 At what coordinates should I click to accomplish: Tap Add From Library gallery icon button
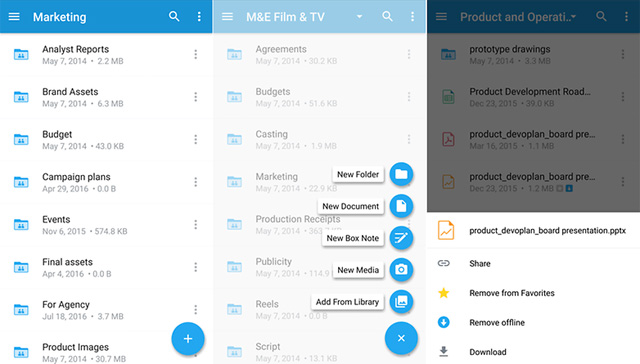(401, 302)
